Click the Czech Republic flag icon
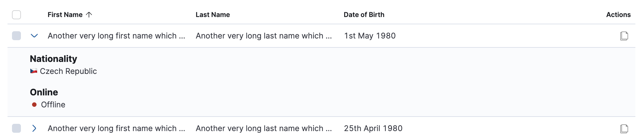Viewport: 644px width, 140px height. [x=34, y=71]
